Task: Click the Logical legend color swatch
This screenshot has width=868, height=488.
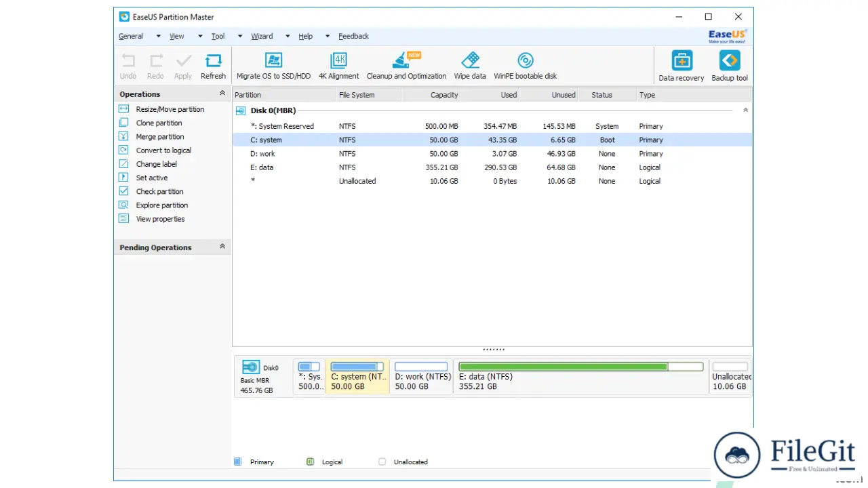Action: pyautogui.click(x=310, y=462)
